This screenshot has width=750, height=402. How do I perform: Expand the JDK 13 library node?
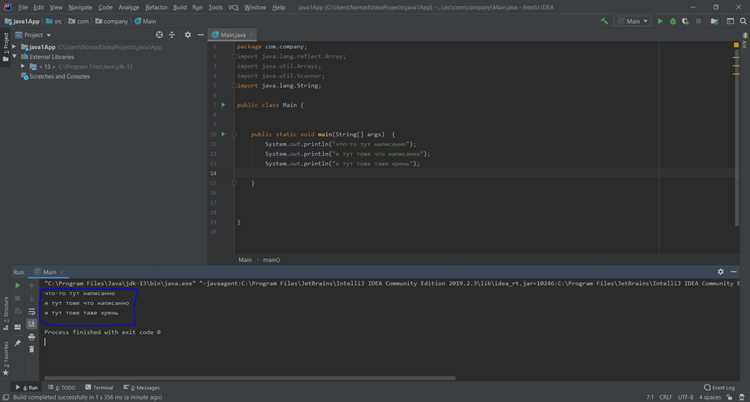point(22,67)
